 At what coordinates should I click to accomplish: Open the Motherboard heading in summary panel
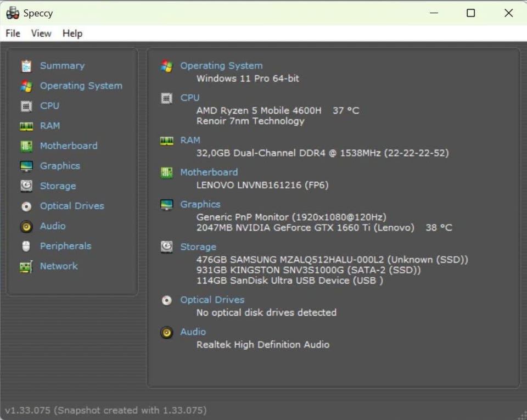[209, 172]
